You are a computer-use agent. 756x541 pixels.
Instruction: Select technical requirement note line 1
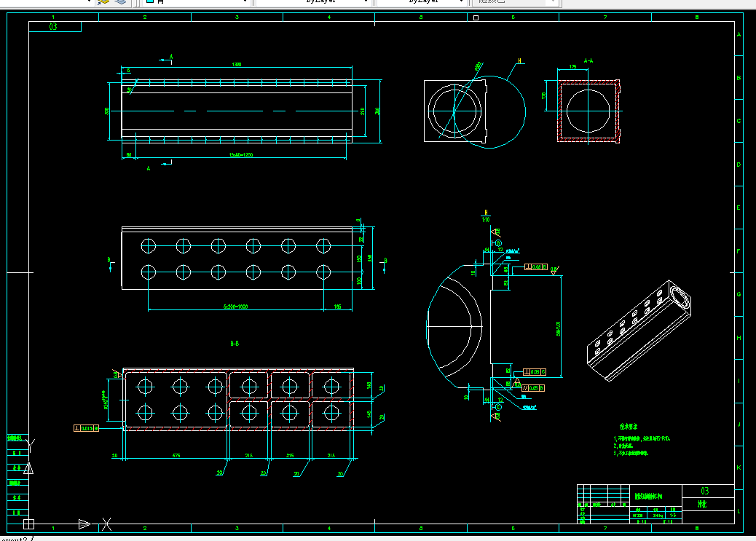tap(642, 439)
